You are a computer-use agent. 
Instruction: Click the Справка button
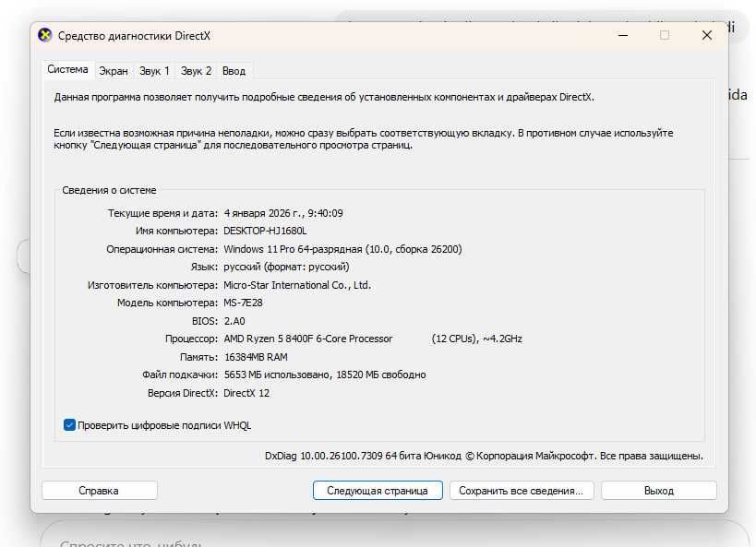(100, 491)
